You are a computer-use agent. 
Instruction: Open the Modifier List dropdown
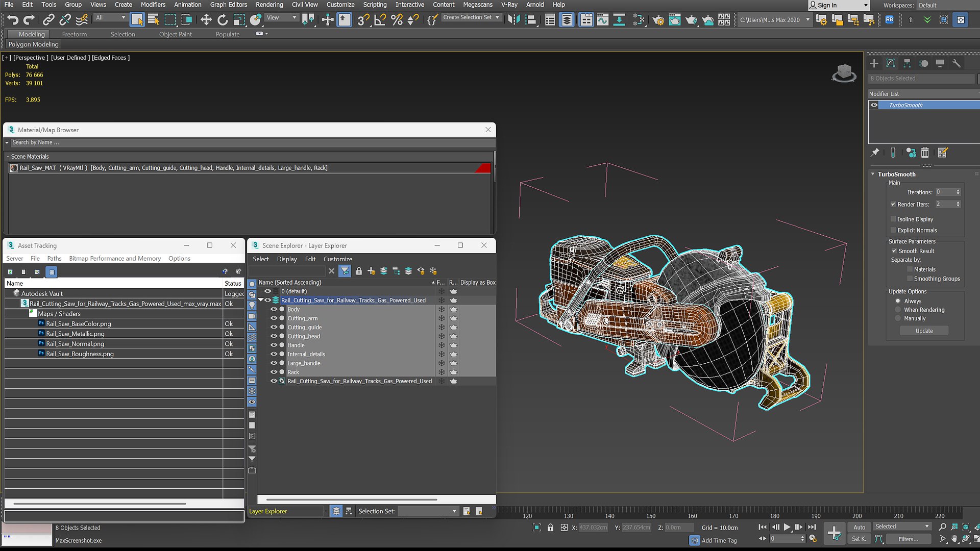924,94
